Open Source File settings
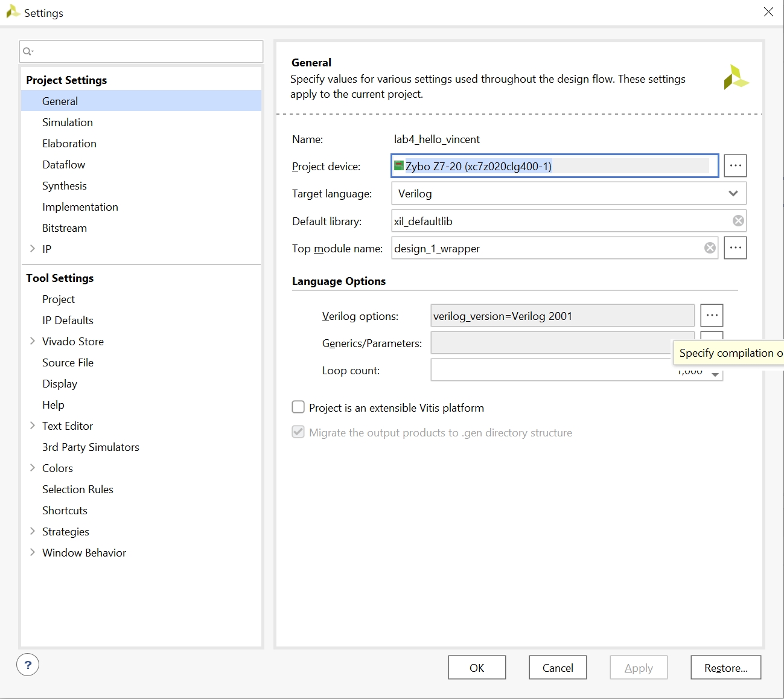Image resolution: width=784 pixels, height=699 pixels. (68, 362)
